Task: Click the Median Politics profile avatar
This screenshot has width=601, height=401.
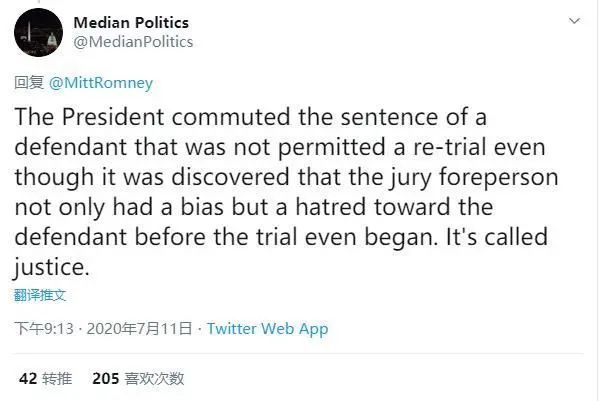Action: pos(39,32)
